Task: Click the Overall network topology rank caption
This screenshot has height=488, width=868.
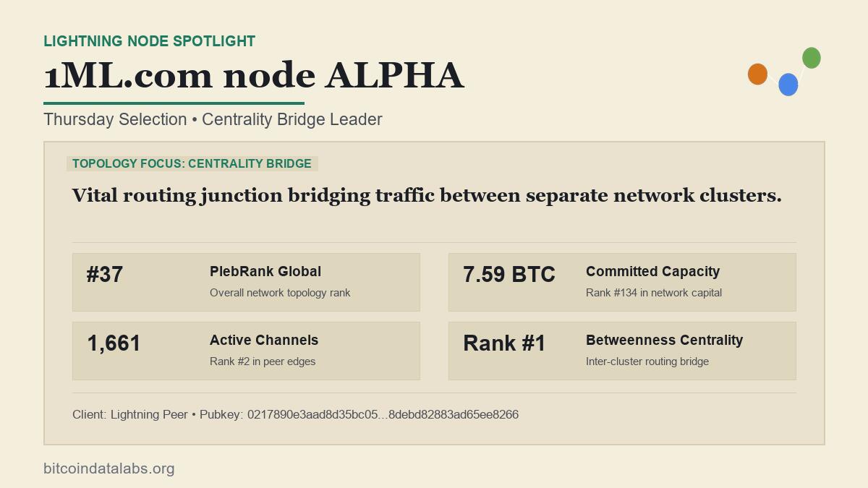Action: [280, 293]
